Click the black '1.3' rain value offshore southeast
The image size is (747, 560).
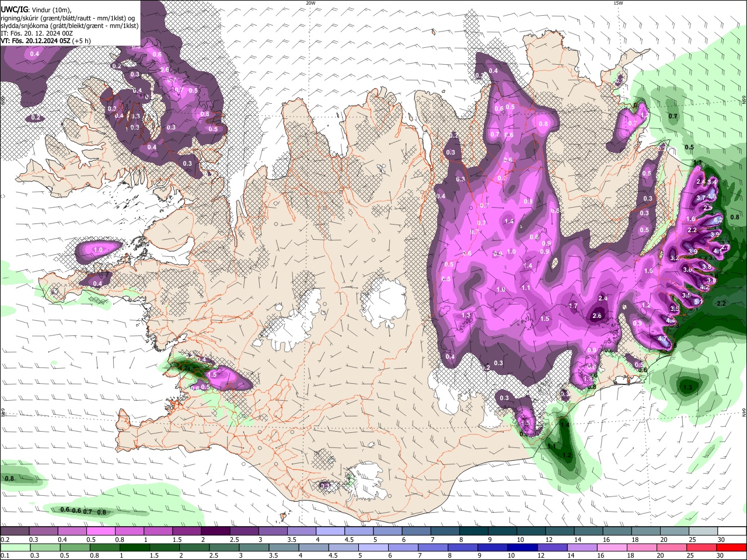[687, 387]
